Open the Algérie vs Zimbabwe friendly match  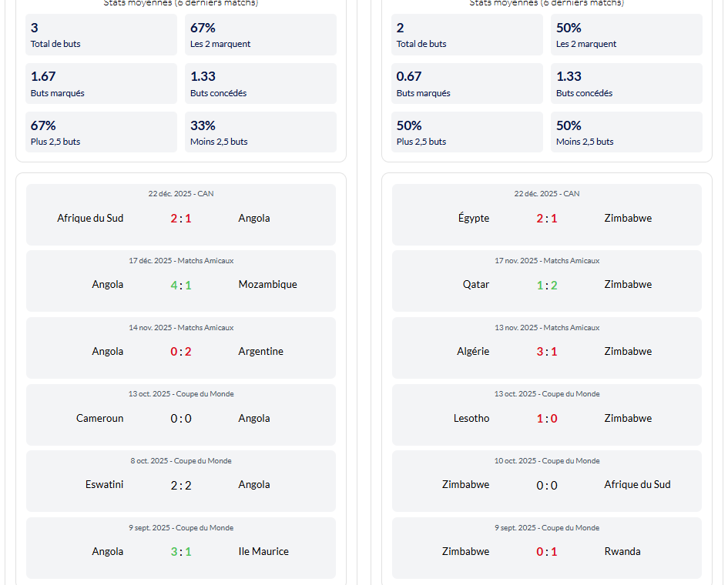[x=547, y=348]
